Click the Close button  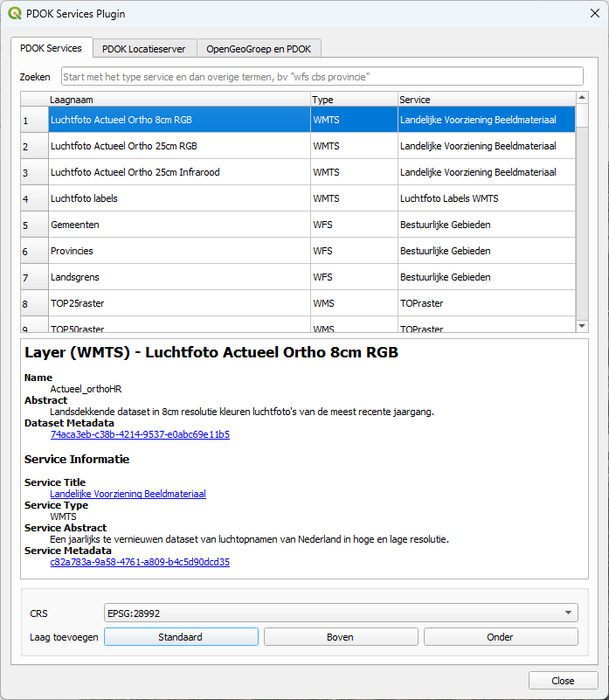(x=563, y=681)
